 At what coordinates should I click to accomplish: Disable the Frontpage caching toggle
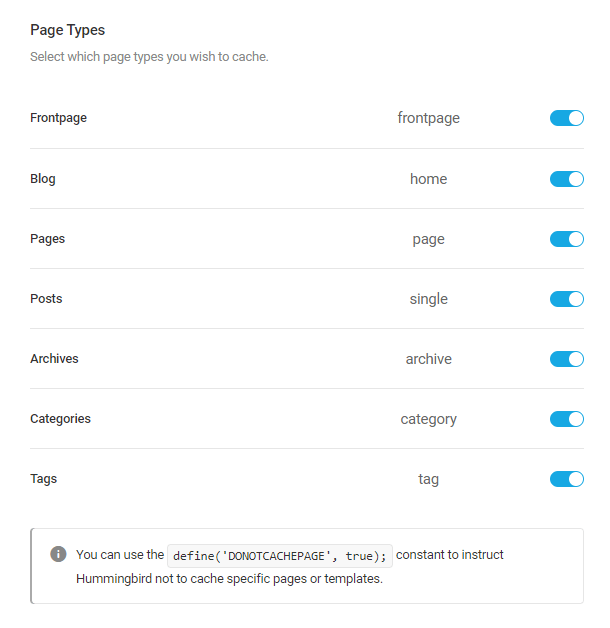tap(567, 118)
